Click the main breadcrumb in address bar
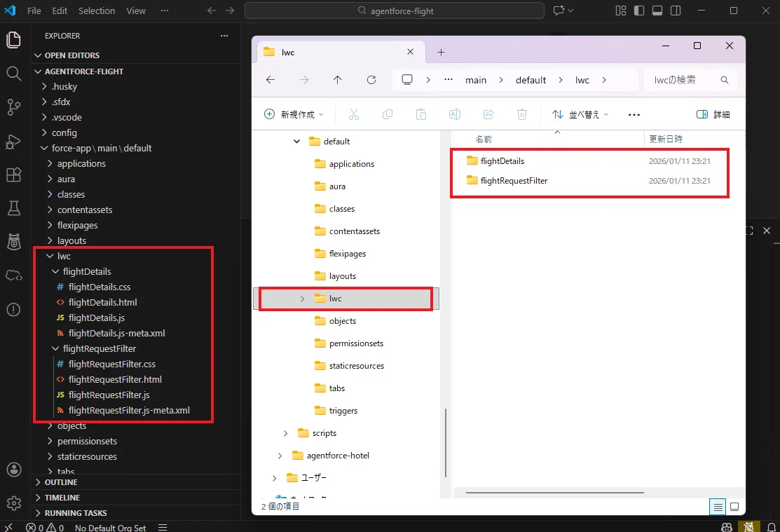 pos(476,80)
